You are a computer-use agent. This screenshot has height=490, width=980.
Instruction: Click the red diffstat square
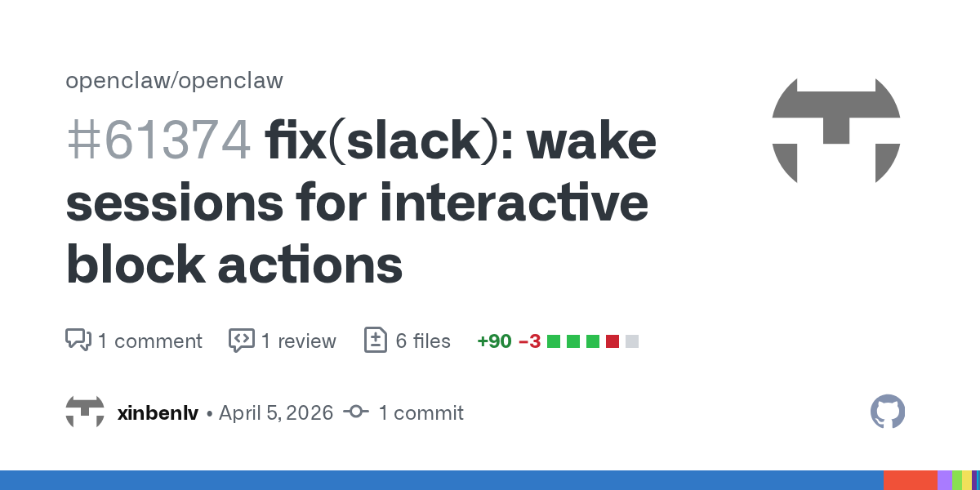[x=612, y=341]
